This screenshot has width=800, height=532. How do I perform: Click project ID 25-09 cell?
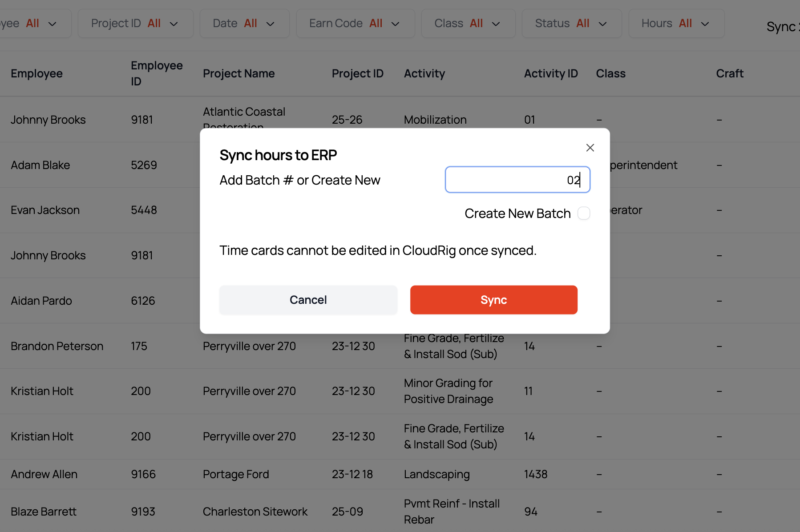point(347,512)
